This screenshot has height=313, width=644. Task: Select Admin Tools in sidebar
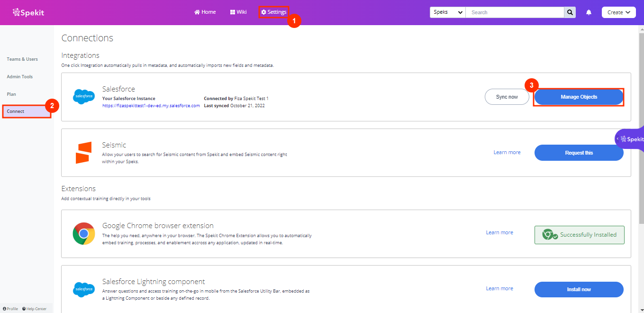click(x=20, y=77)
